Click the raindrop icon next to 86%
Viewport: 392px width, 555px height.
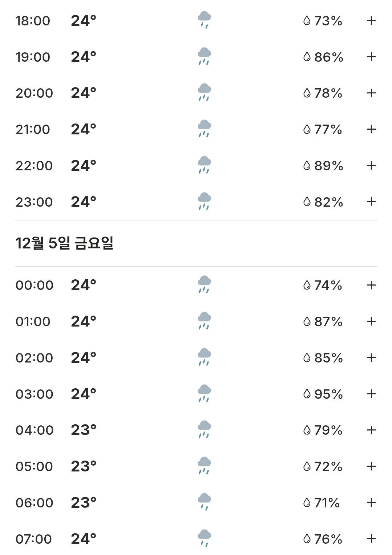(x=307, y=57)
